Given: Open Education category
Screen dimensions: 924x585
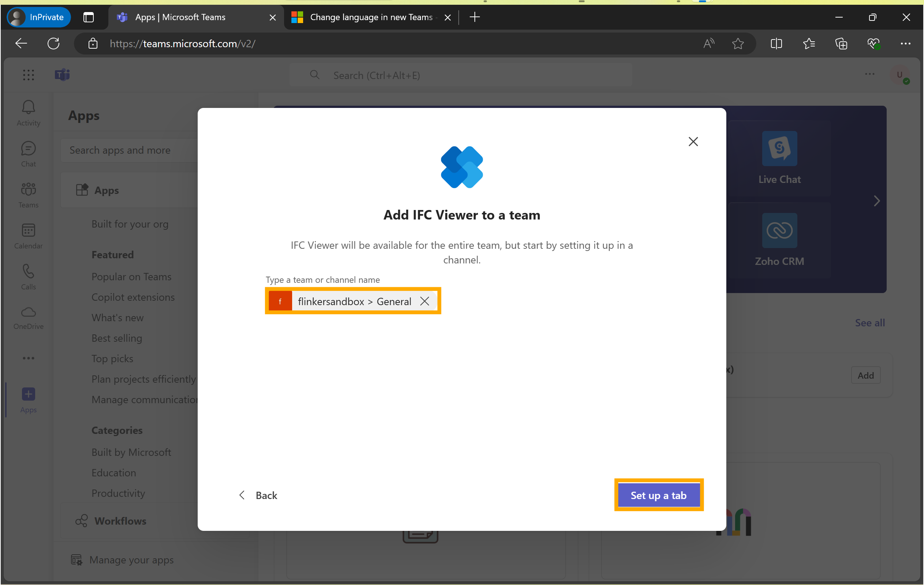Looking at the screenshot, I should pos(113,472).
